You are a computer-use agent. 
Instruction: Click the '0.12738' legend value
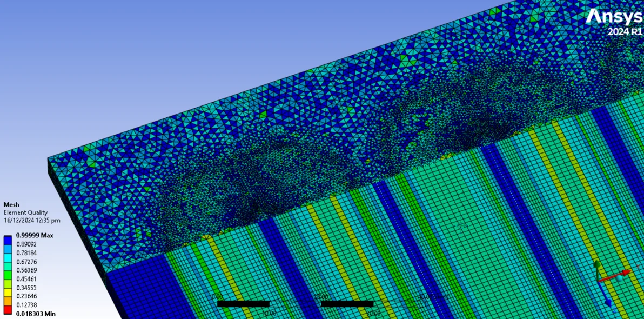[x=27, y=305]
